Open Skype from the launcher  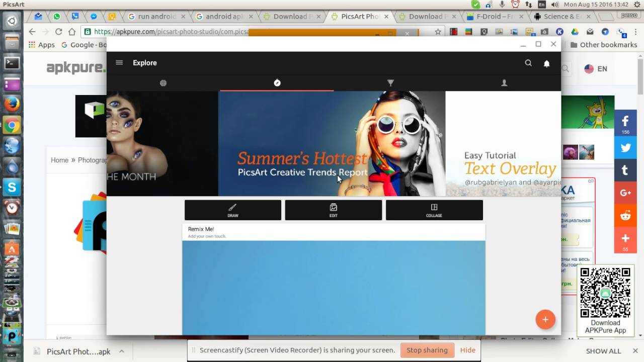point(12,188)
